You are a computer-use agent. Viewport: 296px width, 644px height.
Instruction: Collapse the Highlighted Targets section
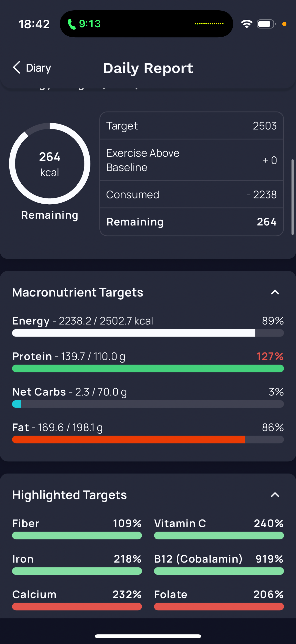click(275, 495)
